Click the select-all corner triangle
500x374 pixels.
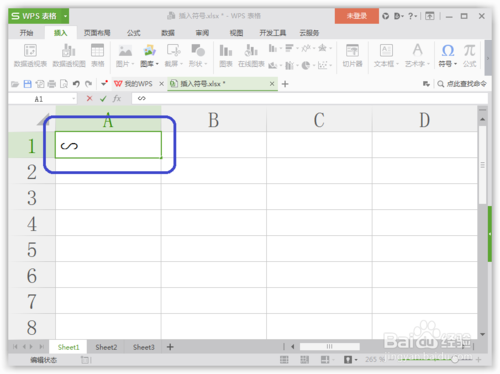point(43,119)
